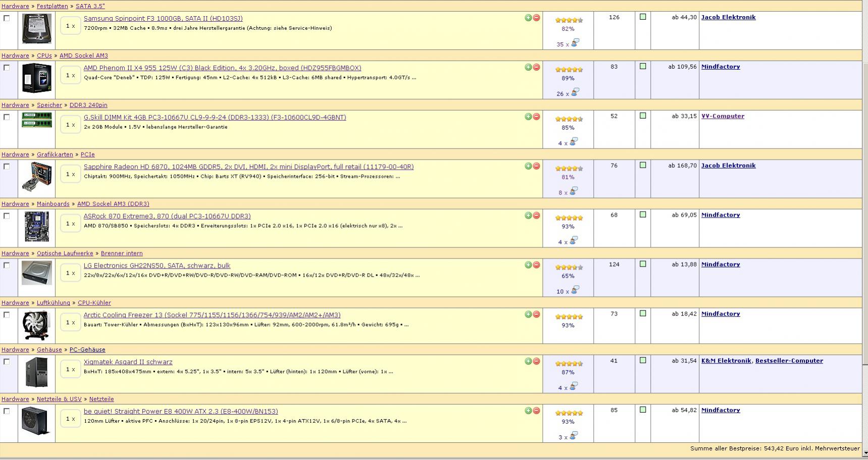Open Sapphire Radeon HD 6870 product thumbnail
Screen dimensions: 868x460
(x=37, y=177)
